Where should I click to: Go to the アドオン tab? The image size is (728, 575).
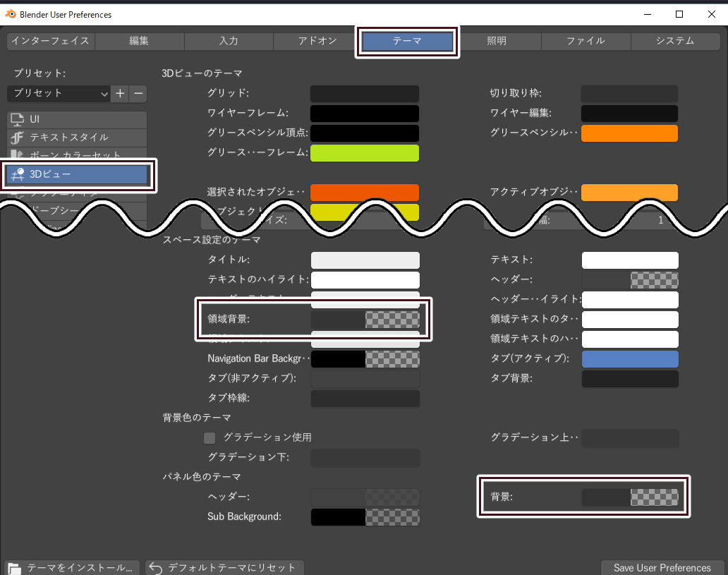[x=317, y=41]
